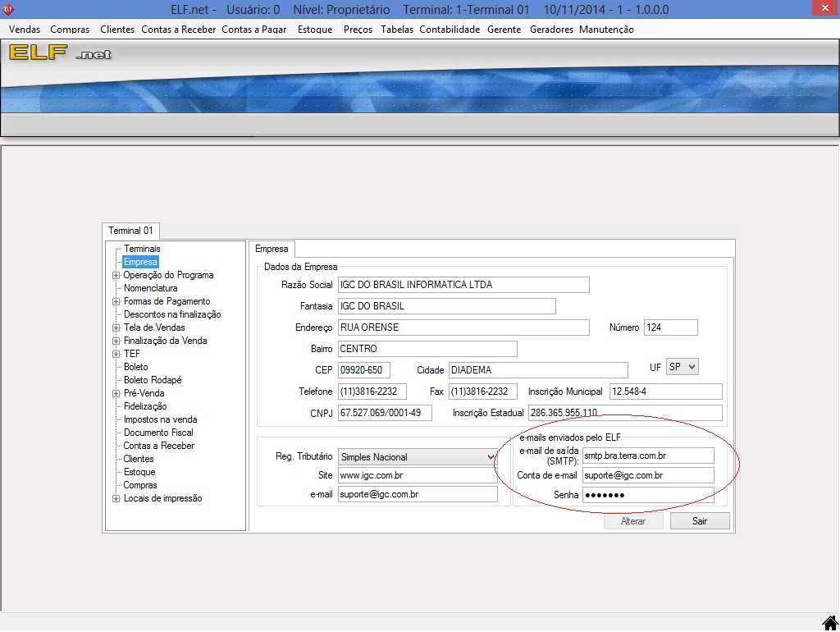Open the Contas a Pagar menu
Viewport: 840px width, 632px height.
coord(254,30)
